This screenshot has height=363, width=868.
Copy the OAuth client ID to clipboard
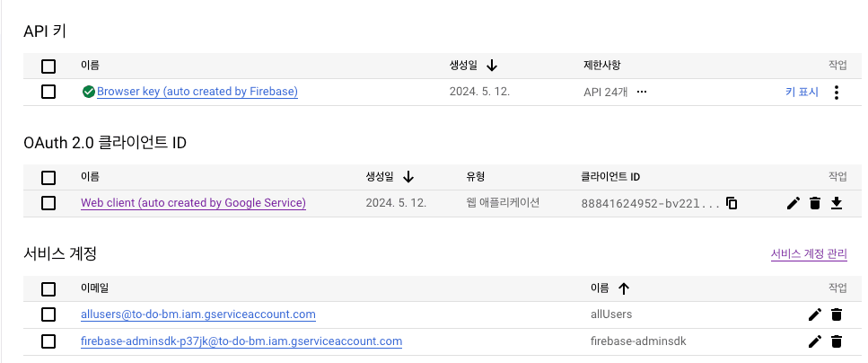[732, 203]
